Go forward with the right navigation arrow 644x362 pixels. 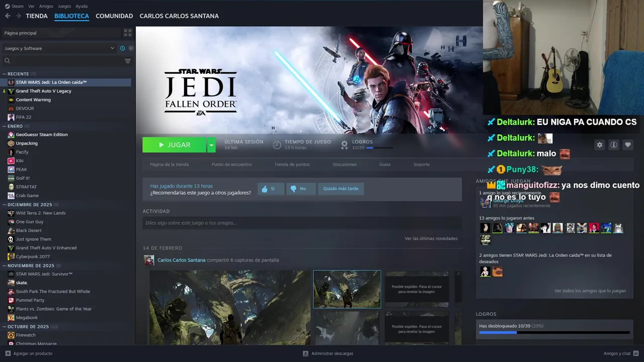coord(18,16)
